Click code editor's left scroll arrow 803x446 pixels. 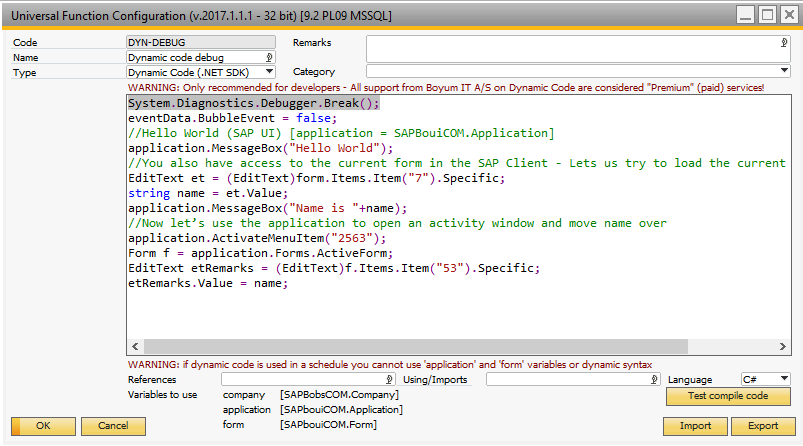[x=135, y=347]
